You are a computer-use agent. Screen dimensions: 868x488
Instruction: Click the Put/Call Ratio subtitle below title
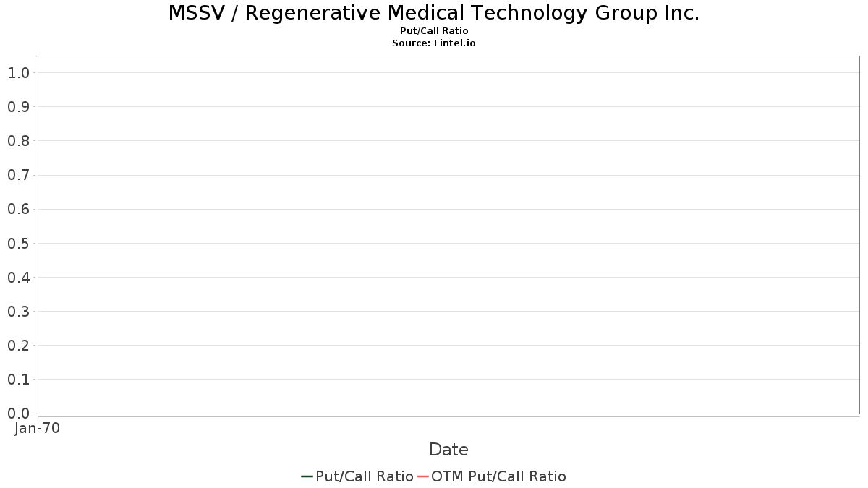pyautogui.click(x=434, y=31)
